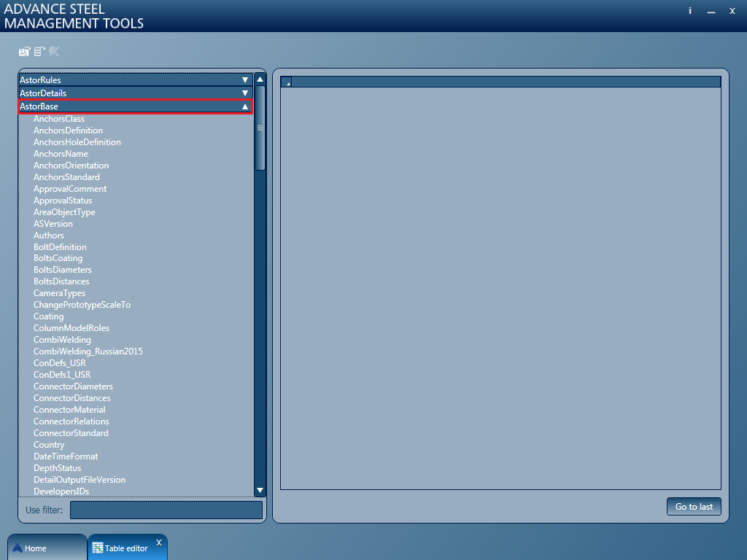Open the AnchorsClass table
Viewport: 747px width, 560px height.
pos(59,119)
